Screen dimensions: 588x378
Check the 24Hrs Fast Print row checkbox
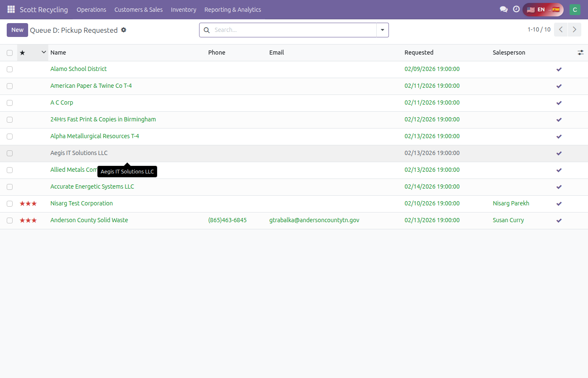[10, 120]
